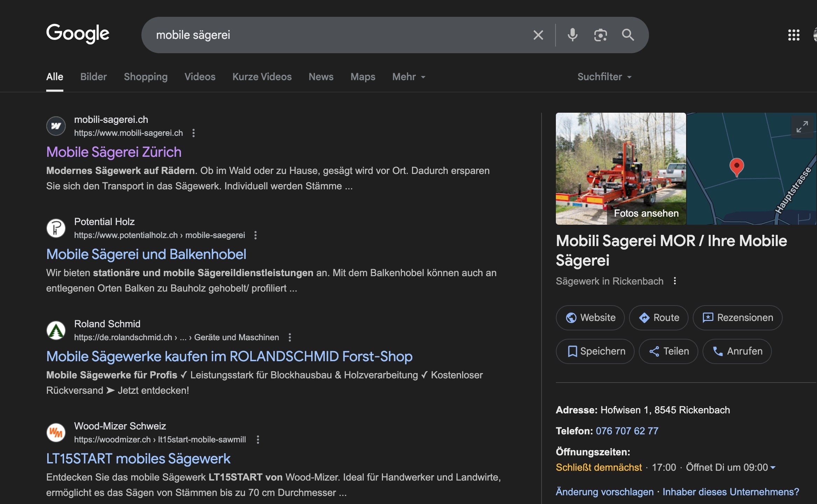
Task: Share the business via Teilen
Action: (x=668, y=351)
